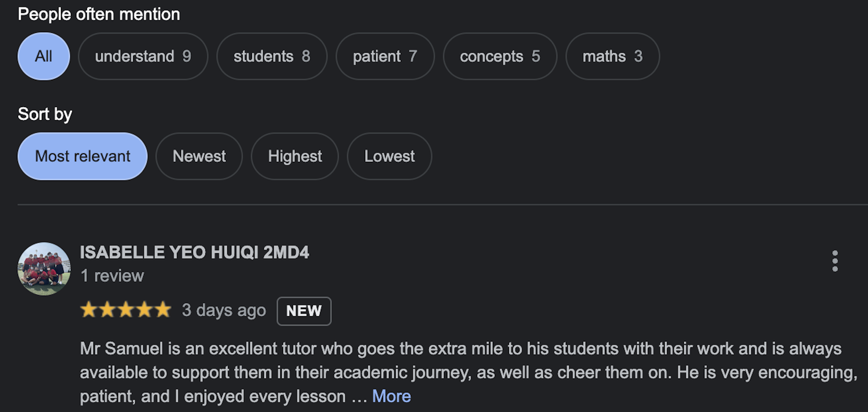
Task: Click the five-star rating icons
Action: coord(126,310)
